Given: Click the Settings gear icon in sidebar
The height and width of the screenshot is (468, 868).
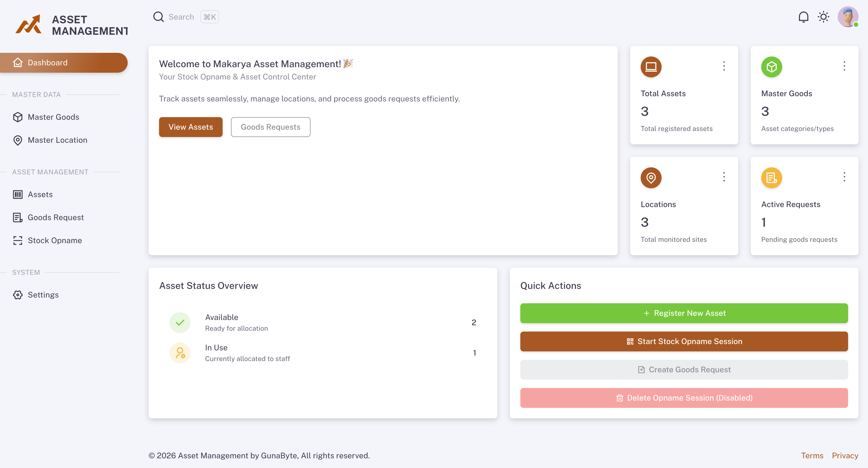Looking at the screenshot, I should coord(18,295).
